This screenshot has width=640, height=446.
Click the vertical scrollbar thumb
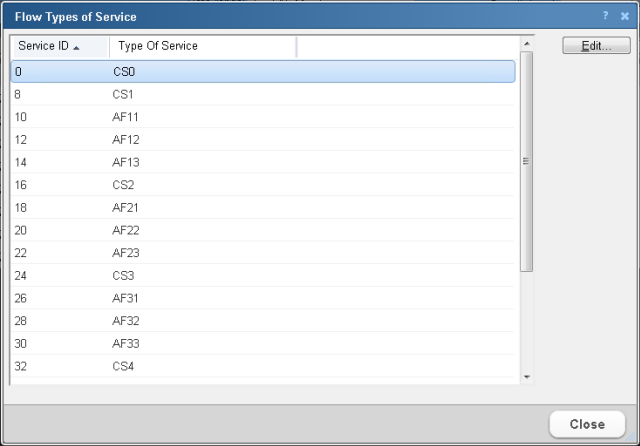tap(527, 160)
